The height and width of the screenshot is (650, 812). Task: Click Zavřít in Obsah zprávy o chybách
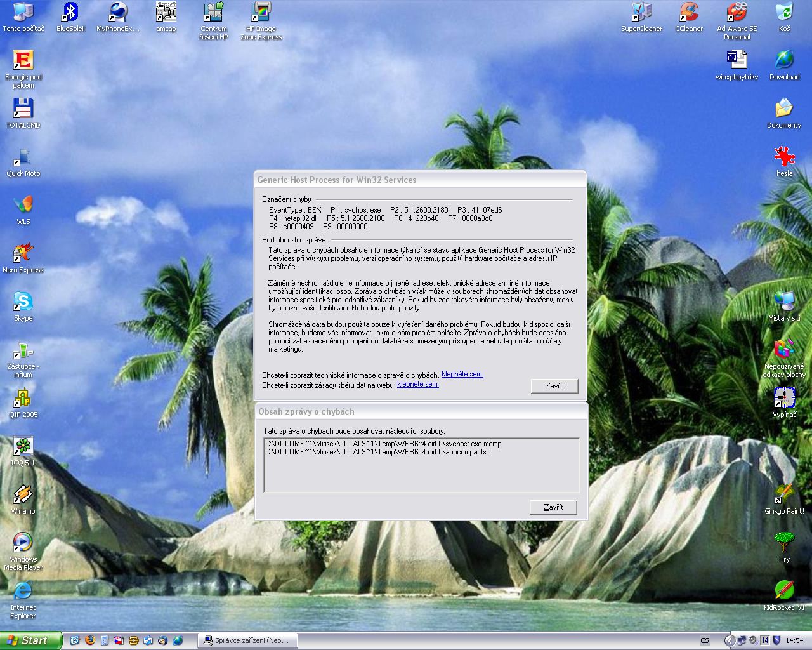point(553,507)
